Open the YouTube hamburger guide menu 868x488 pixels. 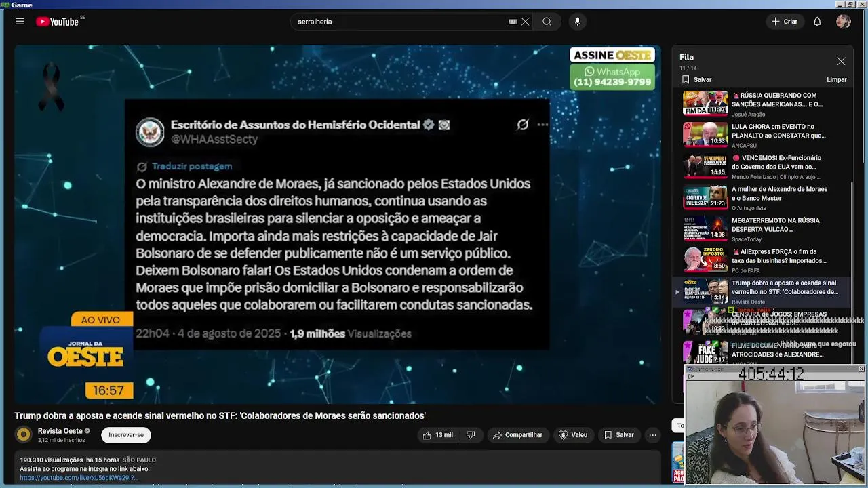20,22
